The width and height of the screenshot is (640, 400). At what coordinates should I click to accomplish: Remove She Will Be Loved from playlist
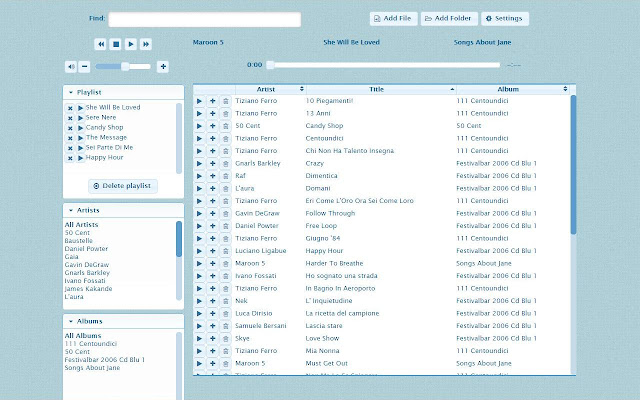coord(70,108)
